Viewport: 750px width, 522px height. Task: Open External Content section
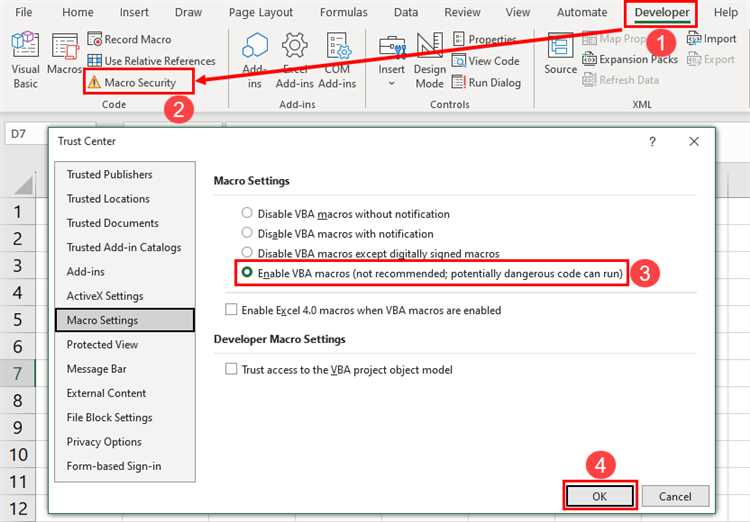(125, 393)
